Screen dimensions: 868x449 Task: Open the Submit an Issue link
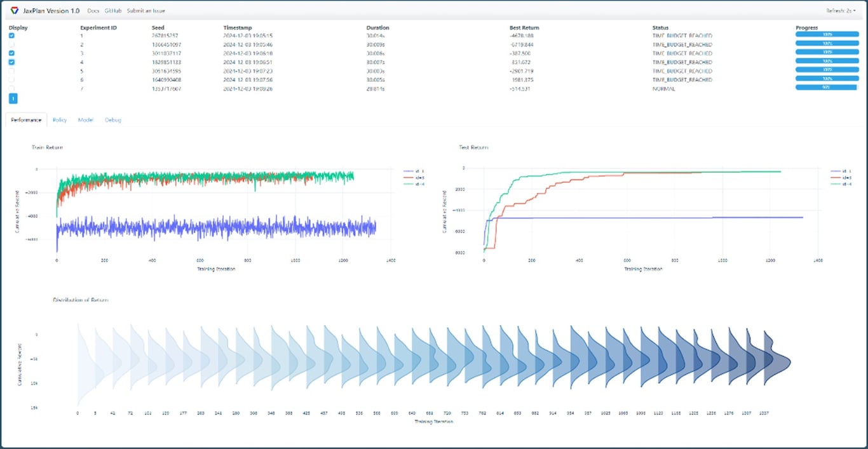[146, 10]
